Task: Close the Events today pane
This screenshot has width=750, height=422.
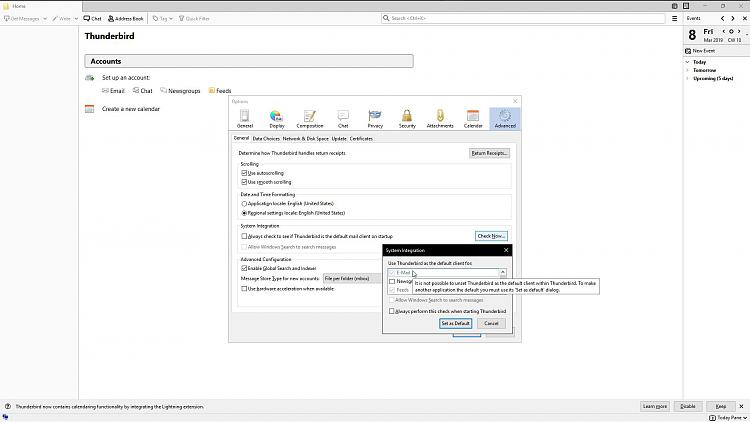Action: 744,18
